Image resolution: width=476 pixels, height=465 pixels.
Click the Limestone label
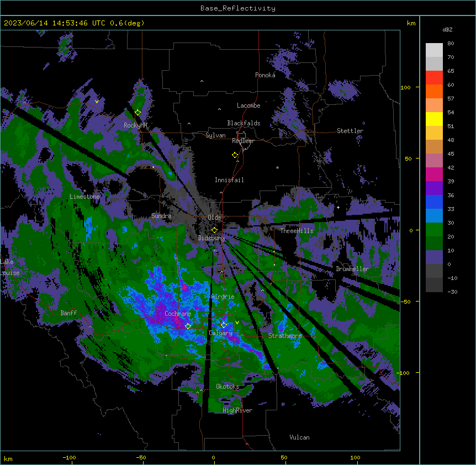(84, 197)
